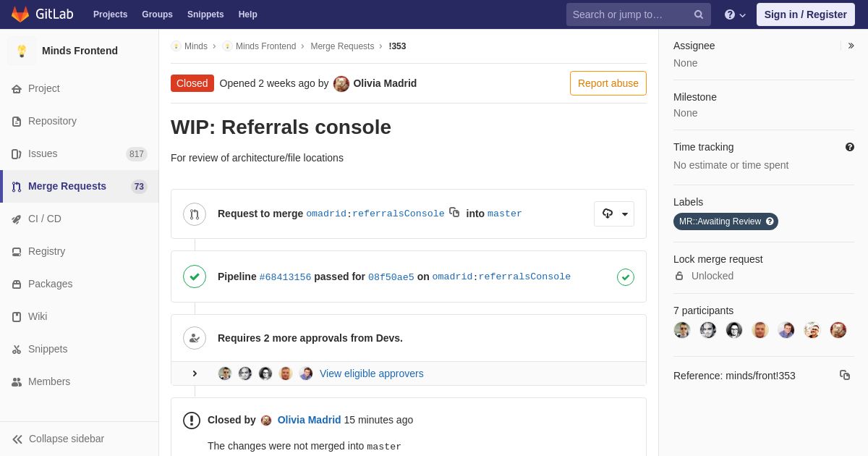Click Olivia Madrid's avatar beside Closed by
868x456 pixels.
(266, 421)
